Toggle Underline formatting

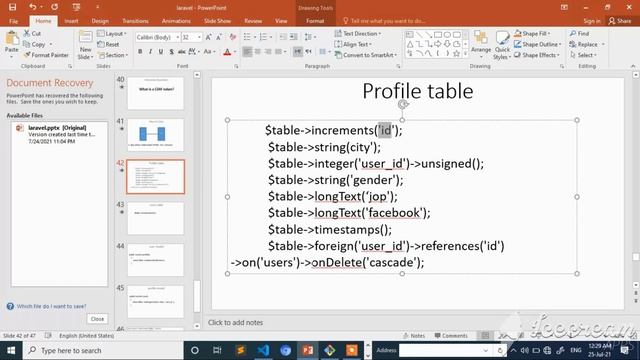click(x=161, y=52)
